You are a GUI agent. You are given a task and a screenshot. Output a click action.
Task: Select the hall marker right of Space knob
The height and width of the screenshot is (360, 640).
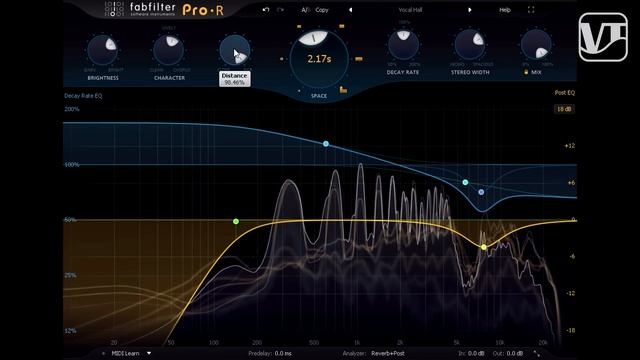click(358, 59)
